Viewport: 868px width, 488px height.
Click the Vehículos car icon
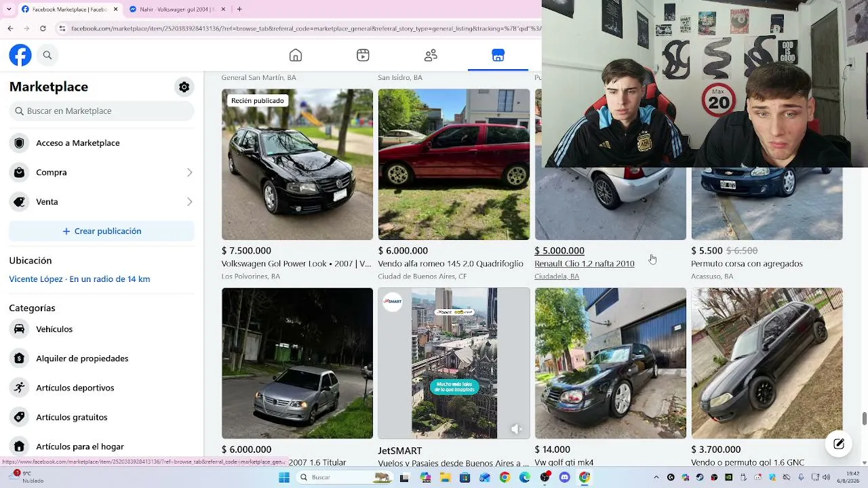coord(19,329)
